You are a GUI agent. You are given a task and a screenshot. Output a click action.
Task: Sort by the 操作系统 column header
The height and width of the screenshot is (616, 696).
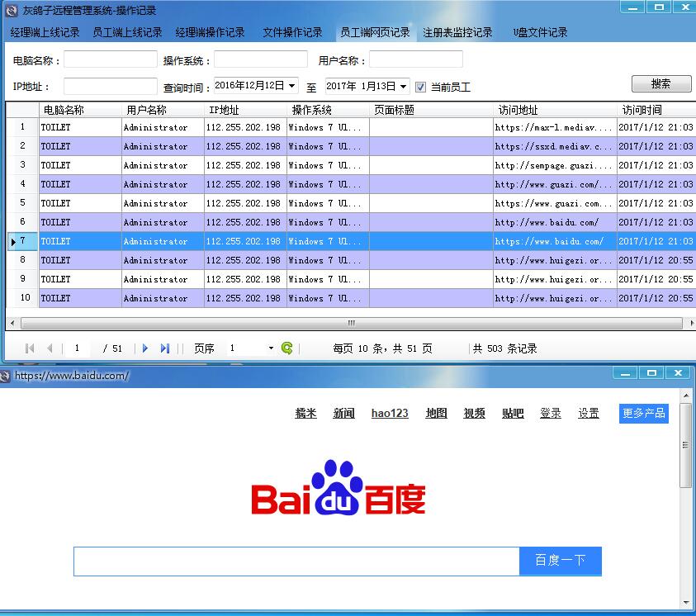(328, 110)
